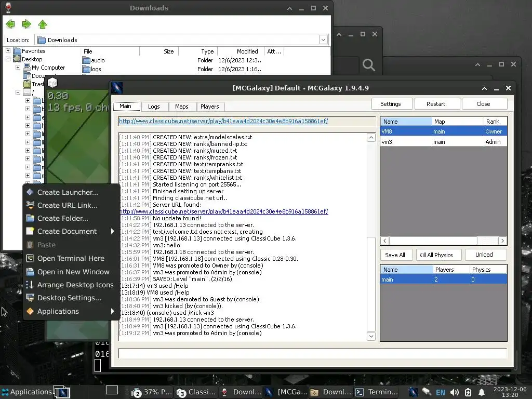532x399 pixels.
Task: Choose Create URL Link from context menu
Action: (71, 205)
